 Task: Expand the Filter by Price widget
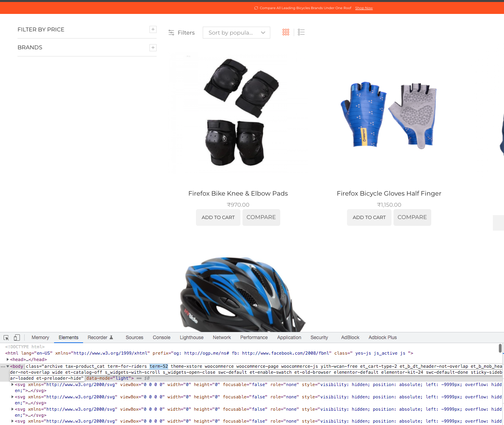(153, 29)
